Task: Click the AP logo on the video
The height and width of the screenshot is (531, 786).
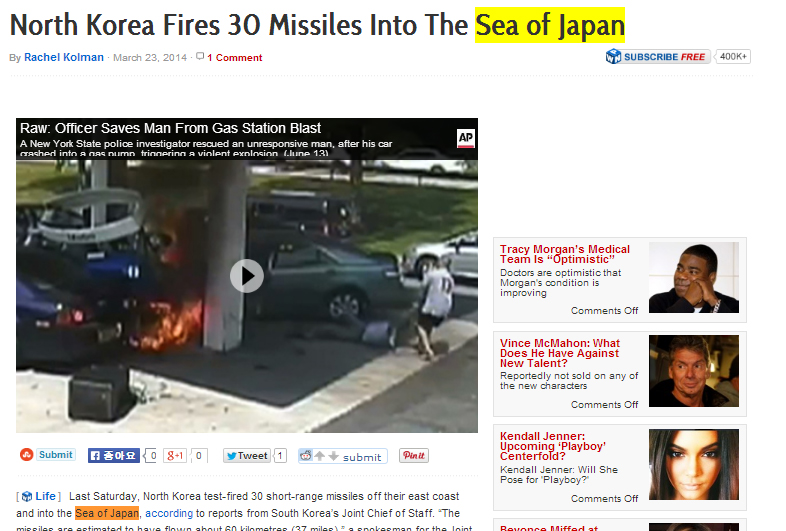Action: (x=466, y=138)
